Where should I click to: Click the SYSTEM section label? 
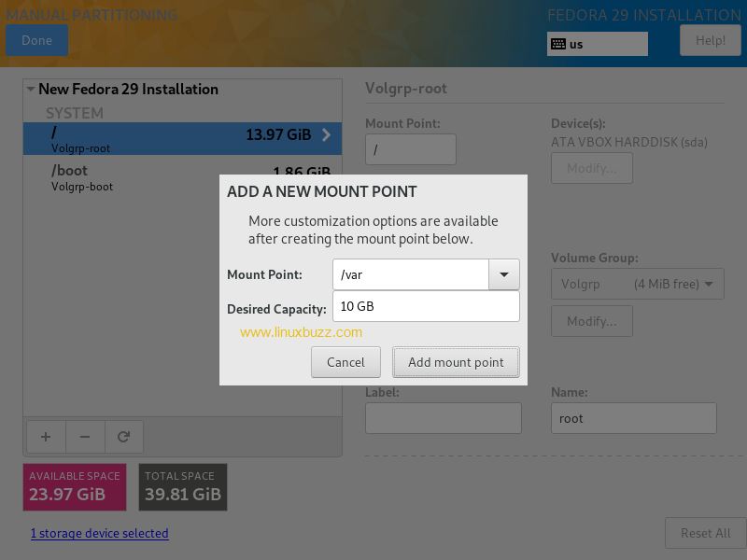75,113
